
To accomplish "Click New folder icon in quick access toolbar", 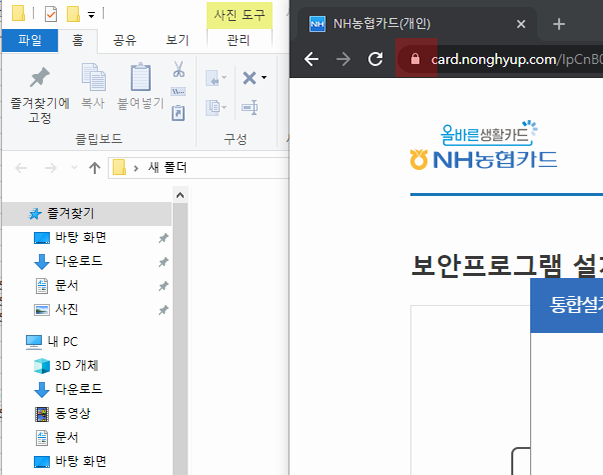I will point(73,14).
